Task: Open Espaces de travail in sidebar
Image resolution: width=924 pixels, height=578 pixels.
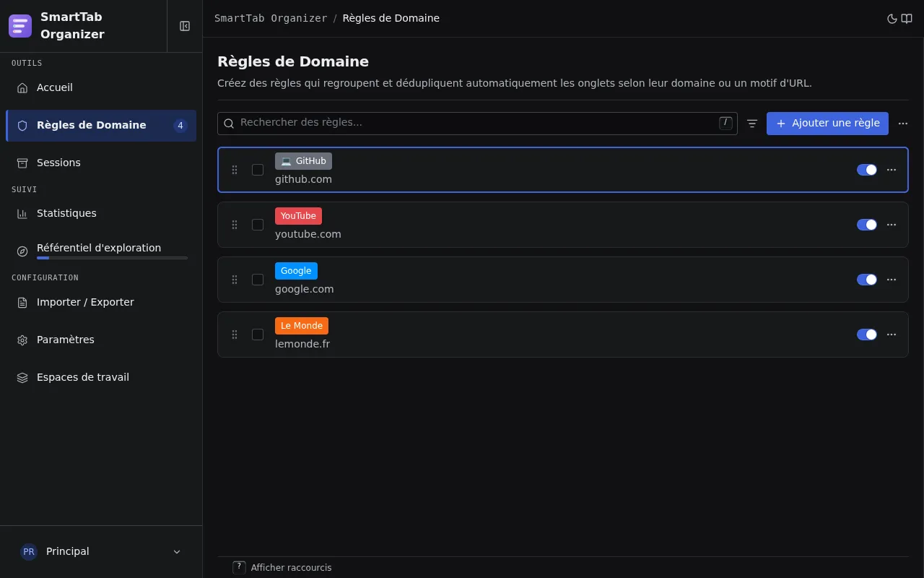Action: [101, 378]
